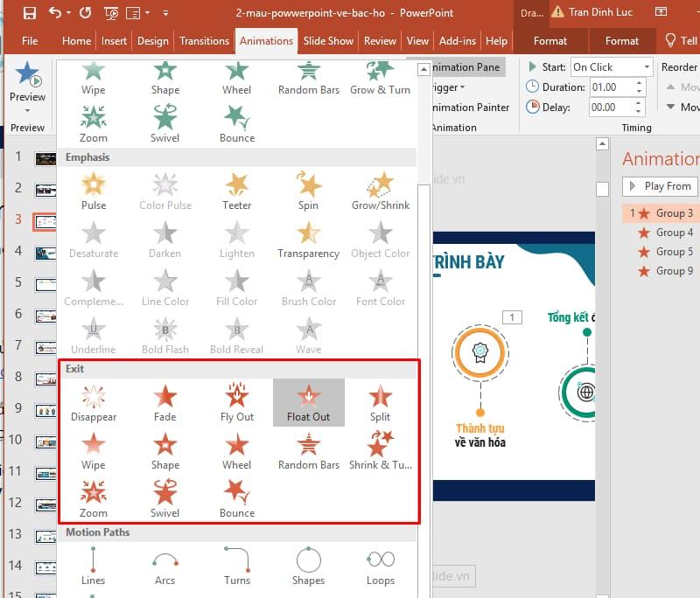This screenshot has height=598, width=700.
Task: Open the Start On Click dropdown
Action: point(649,66)
